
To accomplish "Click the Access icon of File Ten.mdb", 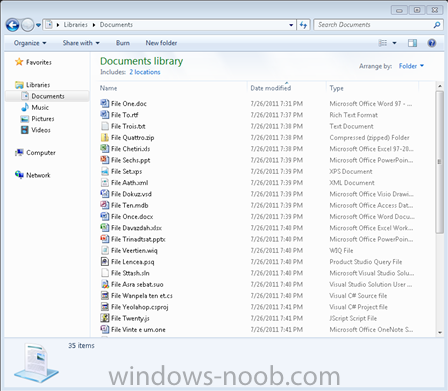I will pos(105,205).
